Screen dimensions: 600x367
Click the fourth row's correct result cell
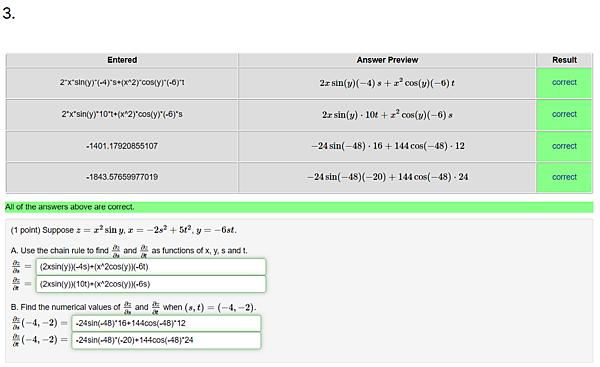[564, 177]
